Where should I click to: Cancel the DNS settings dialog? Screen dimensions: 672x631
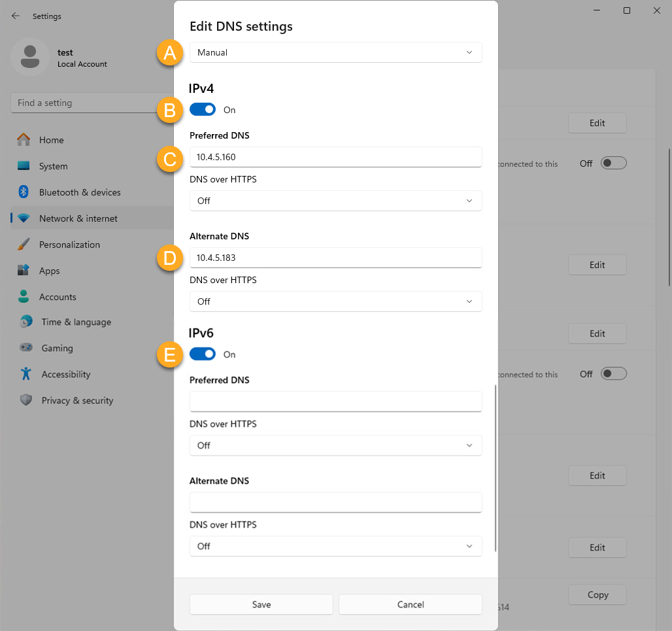click(411, 604)
